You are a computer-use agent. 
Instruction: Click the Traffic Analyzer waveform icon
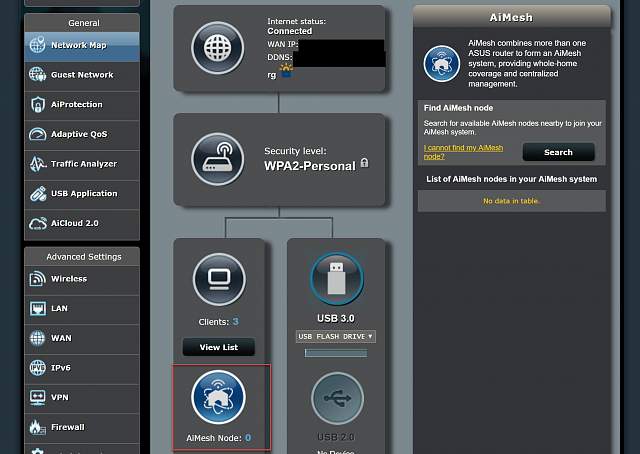(38, 164)
